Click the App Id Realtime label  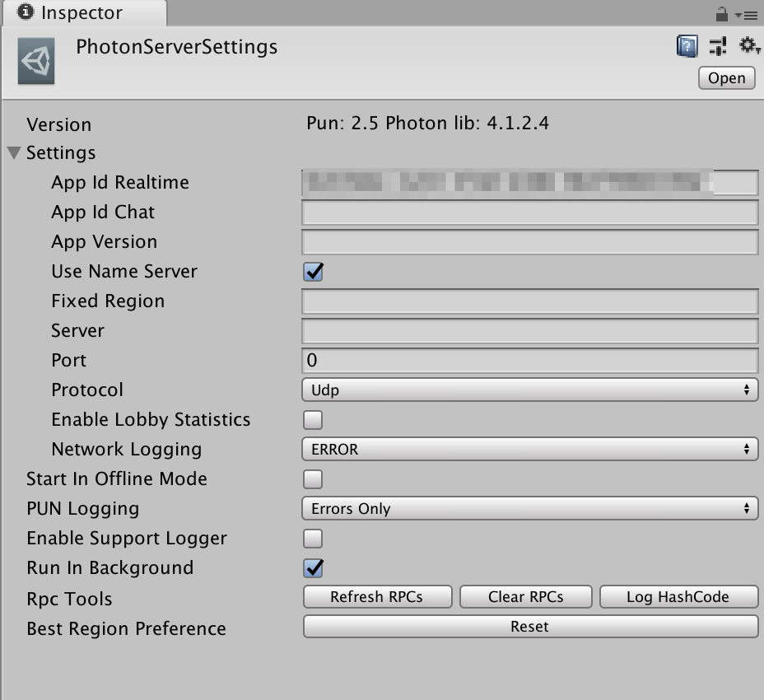pos(120,183)
